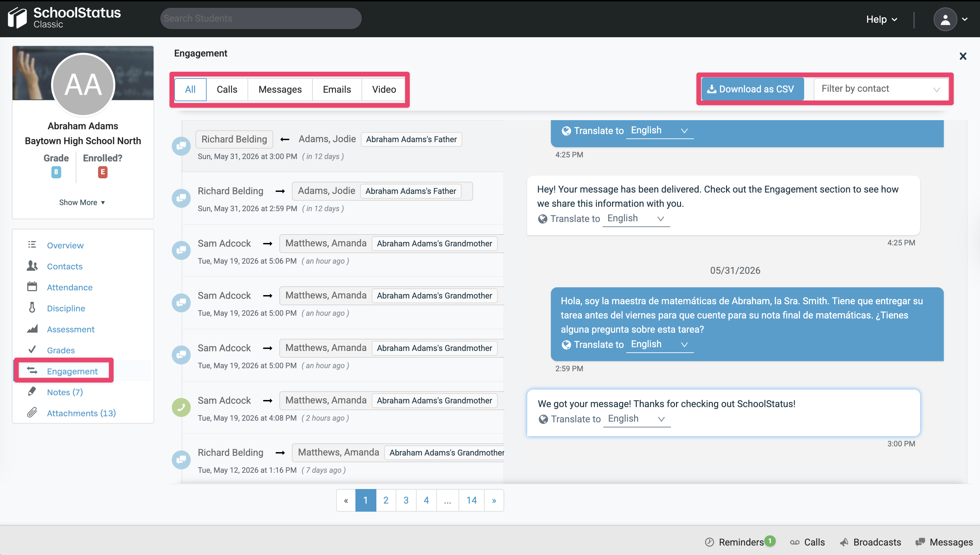This screenshot has width=980, height=555.
Task: Click the Grades checkmark icon
Action: tap(32, 350)
